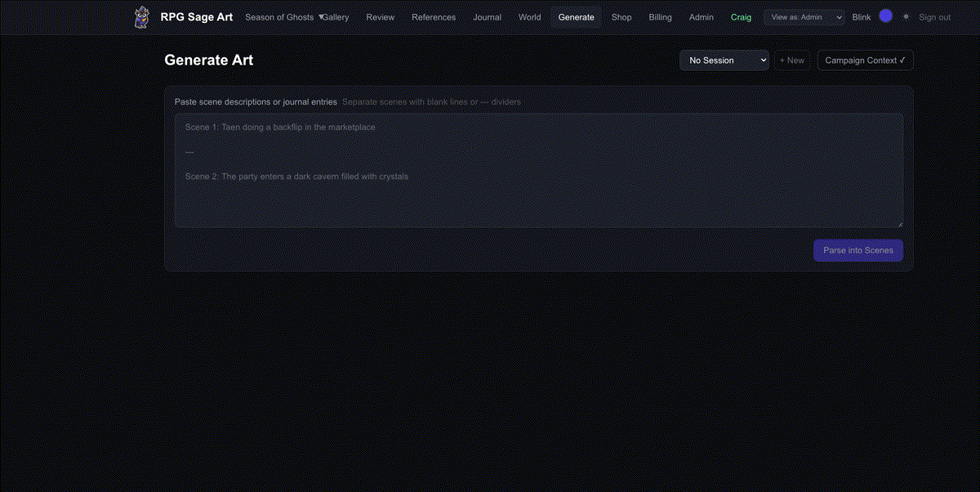Toggle the Campaign Context checkmark button

(x=865, y=60)
